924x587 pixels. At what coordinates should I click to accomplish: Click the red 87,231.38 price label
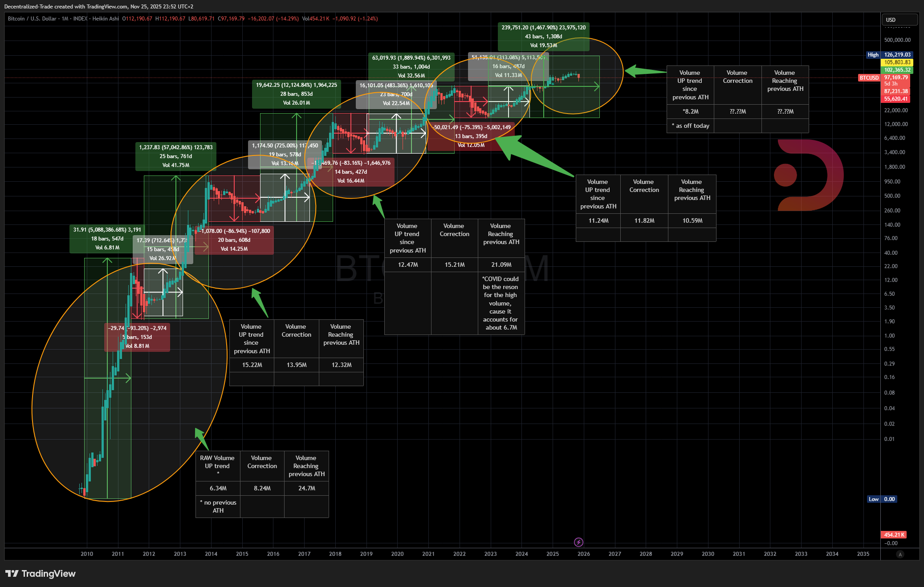point(896,91)
